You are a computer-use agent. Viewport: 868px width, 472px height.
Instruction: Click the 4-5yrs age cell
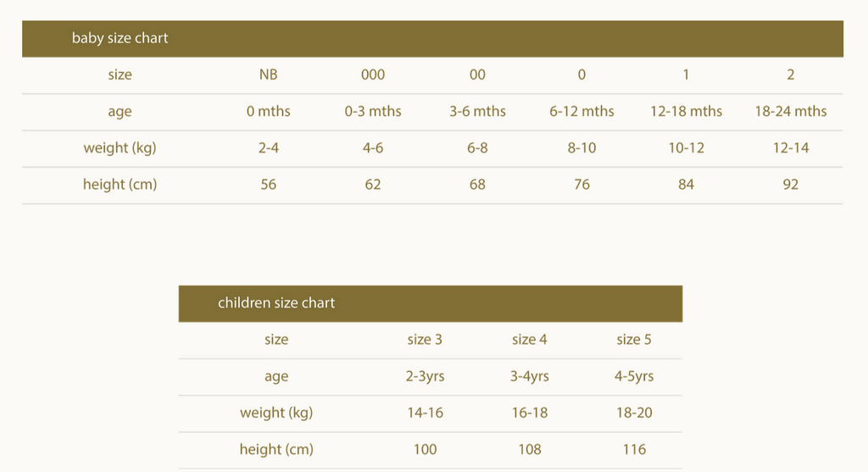pyautogui.click(x=634, y=376)
